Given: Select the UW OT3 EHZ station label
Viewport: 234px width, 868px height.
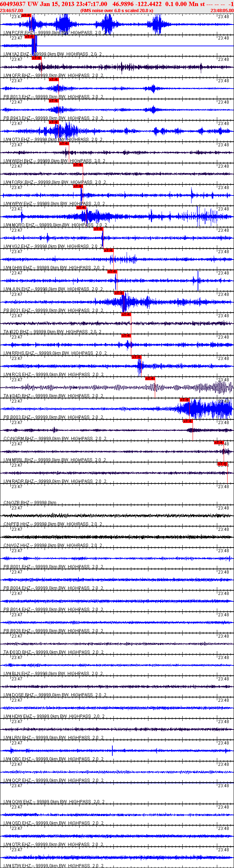Looking at the screenshot, I should (x=17, y=140).
